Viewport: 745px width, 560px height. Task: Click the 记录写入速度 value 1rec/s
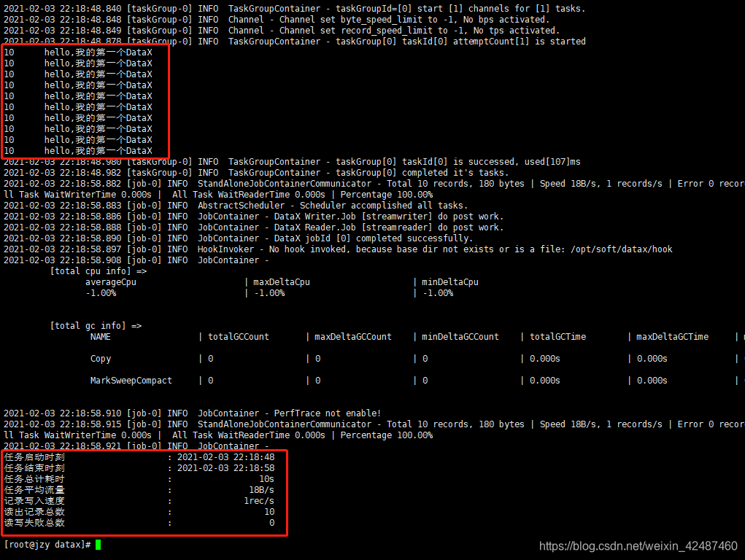coord(259,501)
